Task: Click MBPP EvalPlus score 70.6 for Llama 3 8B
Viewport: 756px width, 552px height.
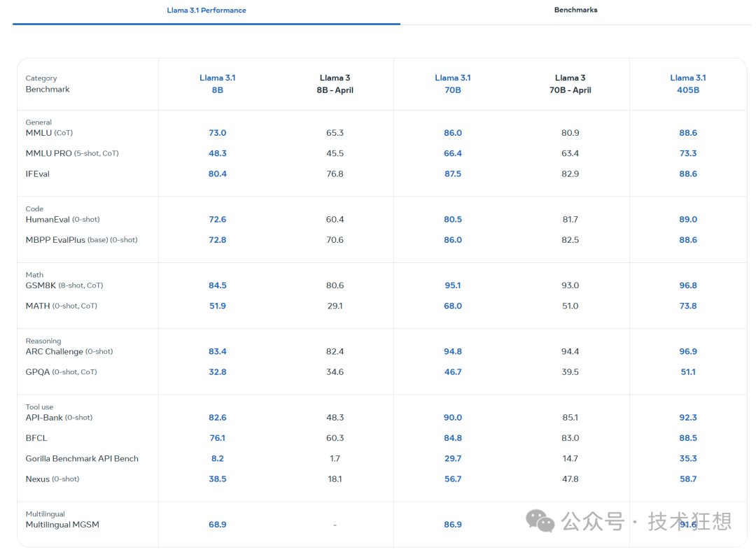Action: [x=335, y=240]
